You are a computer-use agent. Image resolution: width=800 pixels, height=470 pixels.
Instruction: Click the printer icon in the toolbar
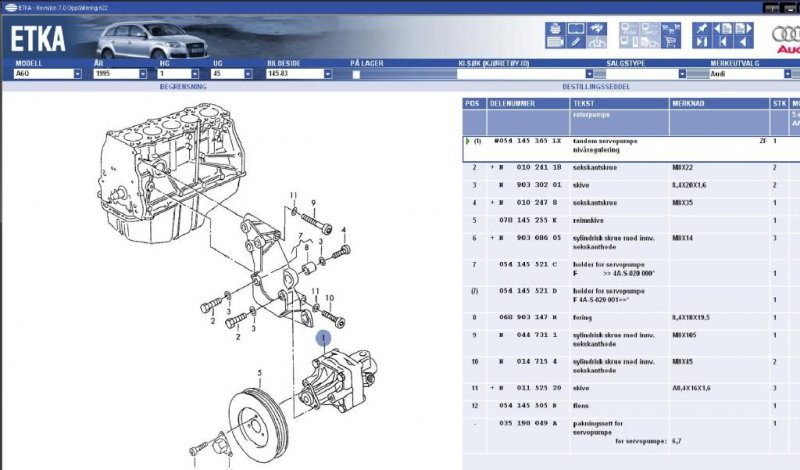555,29
